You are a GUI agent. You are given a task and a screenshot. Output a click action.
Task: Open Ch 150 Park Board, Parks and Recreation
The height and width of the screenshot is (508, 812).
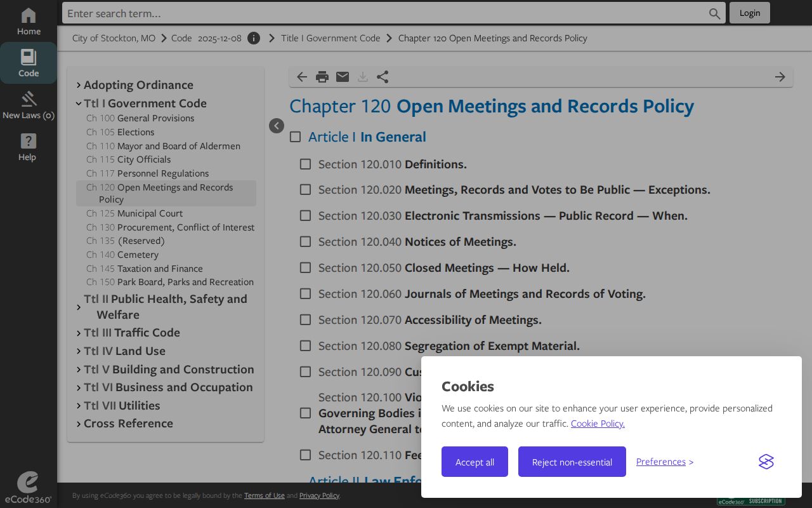click(170, 282)
